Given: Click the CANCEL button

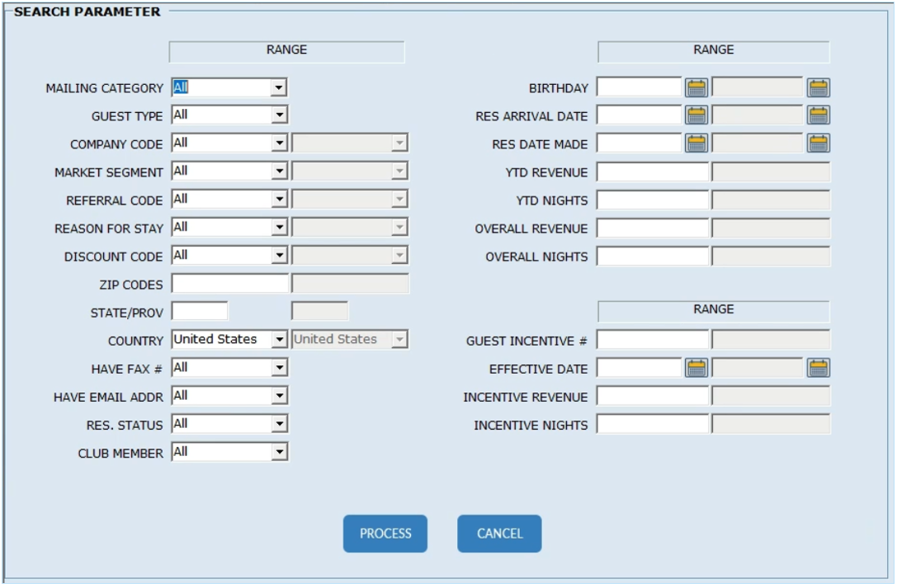Looking at the screenshot, I should (499, 534).
